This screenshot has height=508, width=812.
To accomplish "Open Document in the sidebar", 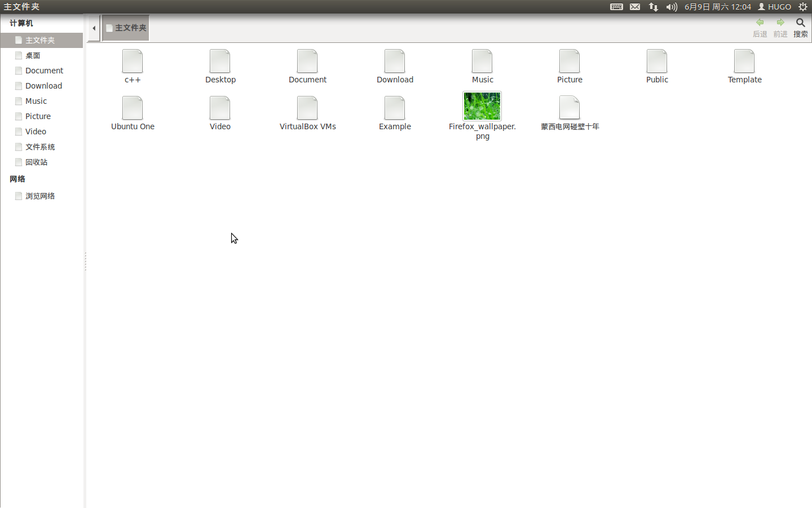I will (42, 71).
